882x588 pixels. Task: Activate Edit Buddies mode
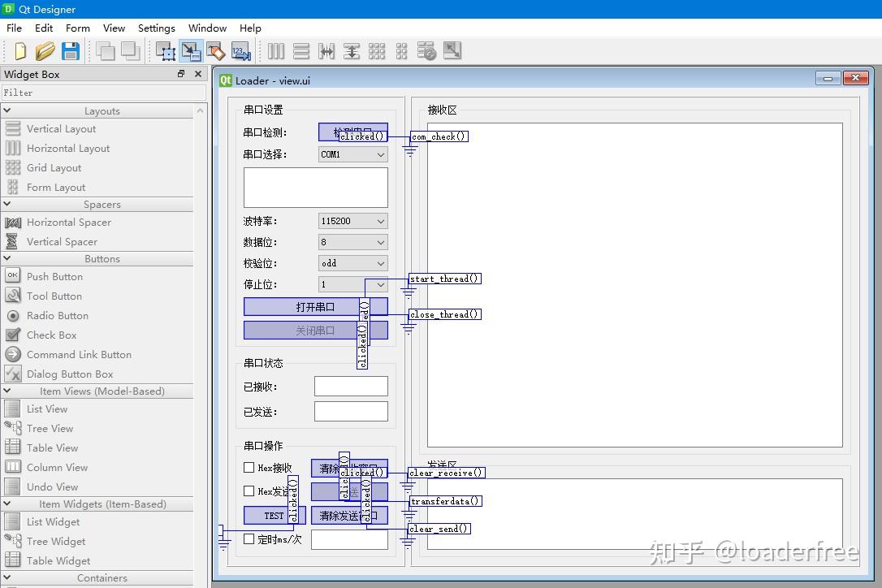click(x=216, y=50)
